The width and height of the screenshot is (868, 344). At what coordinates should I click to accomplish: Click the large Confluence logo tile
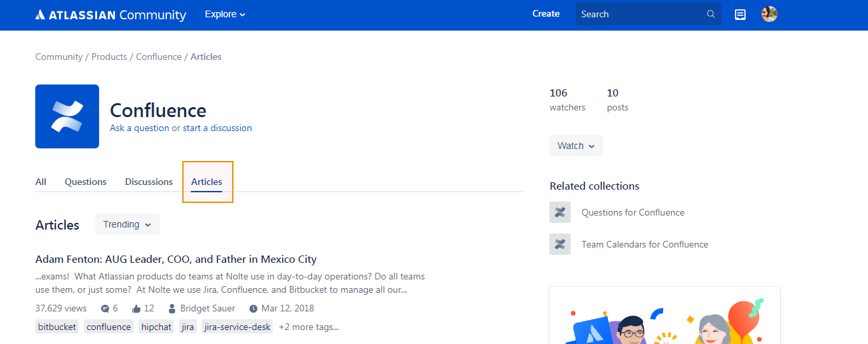pos(67,116)
